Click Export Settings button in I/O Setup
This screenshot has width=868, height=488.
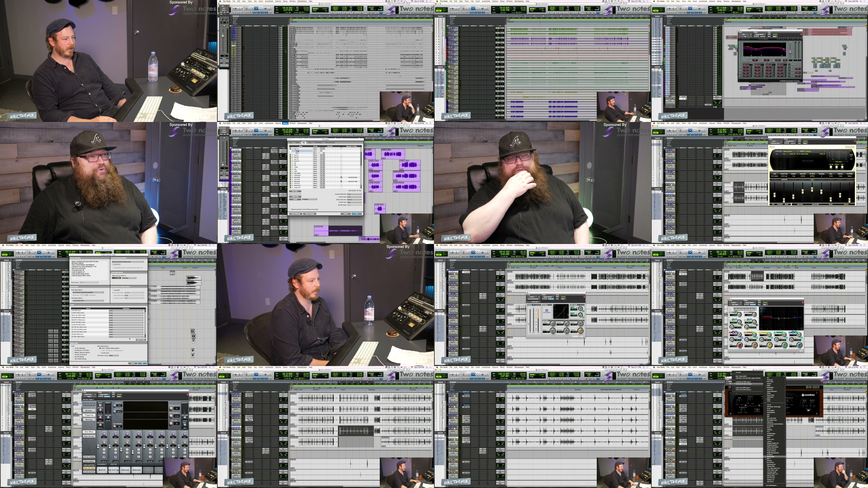310,214
